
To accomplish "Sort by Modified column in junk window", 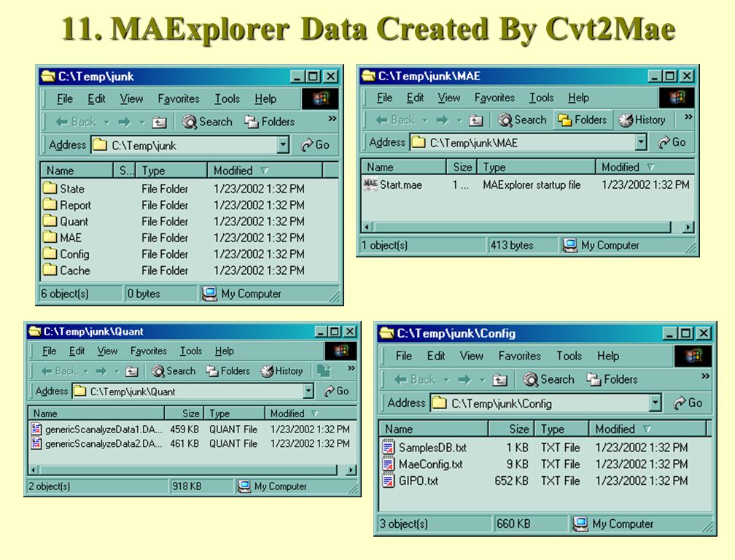I will (265, 170).
